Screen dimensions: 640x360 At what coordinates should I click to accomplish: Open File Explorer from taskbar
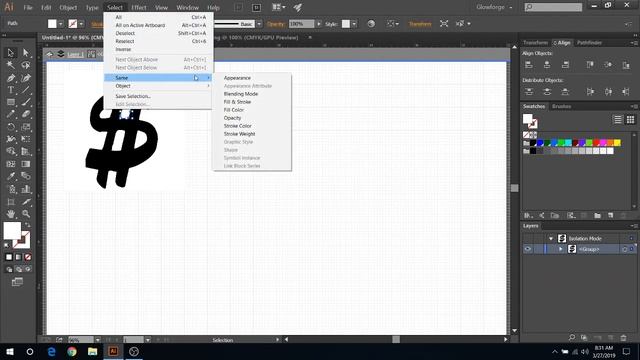[x=93, y=351]
